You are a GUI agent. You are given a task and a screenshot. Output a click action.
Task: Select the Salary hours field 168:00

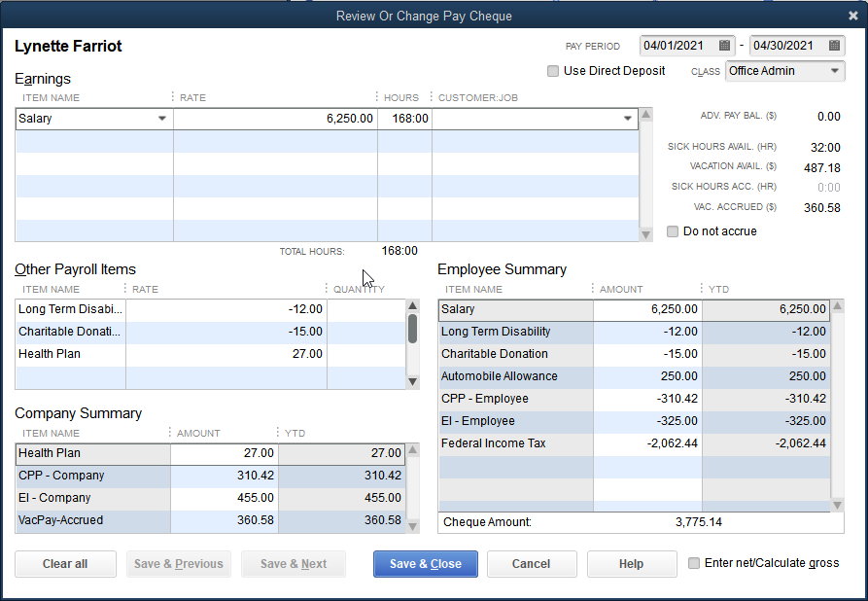[404, 119]
